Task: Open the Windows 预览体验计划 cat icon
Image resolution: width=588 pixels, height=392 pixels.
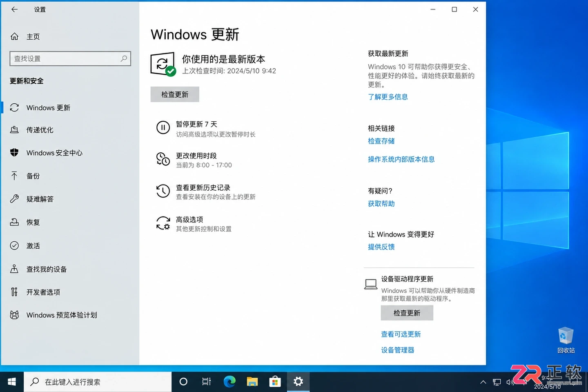Action: (14, 315)
